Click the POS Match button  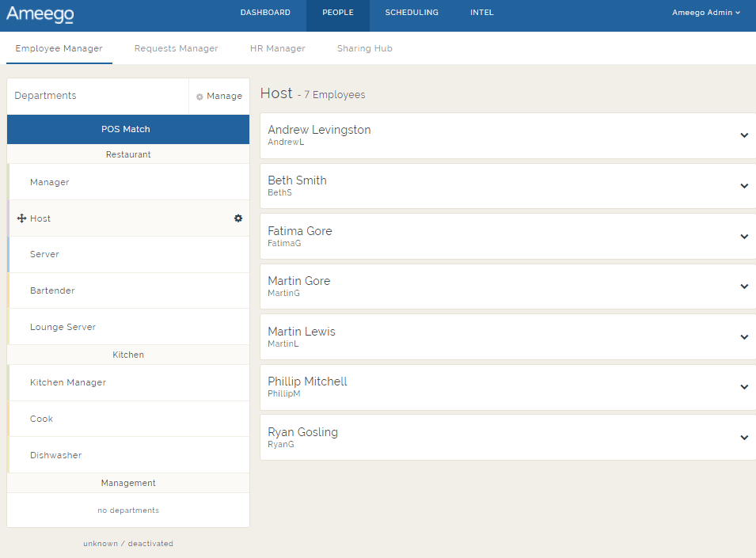coord(127,129)
